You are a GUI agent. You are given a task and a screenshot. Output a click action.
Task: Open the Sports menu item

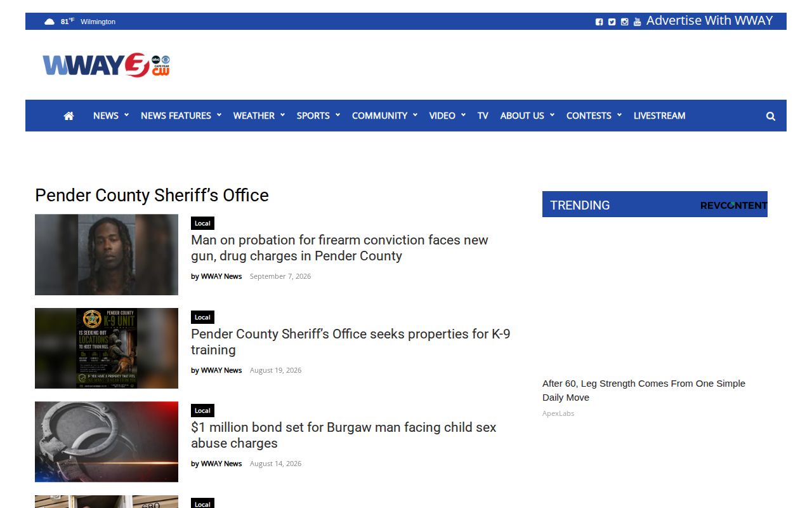[313, 116]
